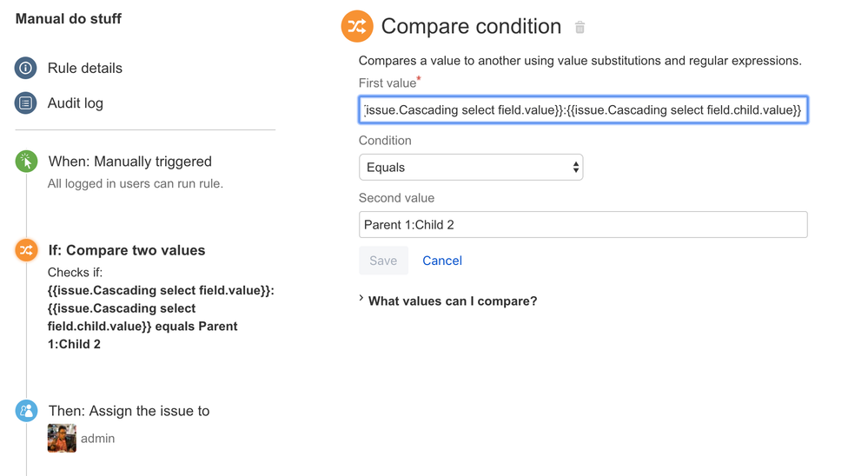Click the Save button
This screenshot has width=868, height=476.
click(x=383, y=261)
